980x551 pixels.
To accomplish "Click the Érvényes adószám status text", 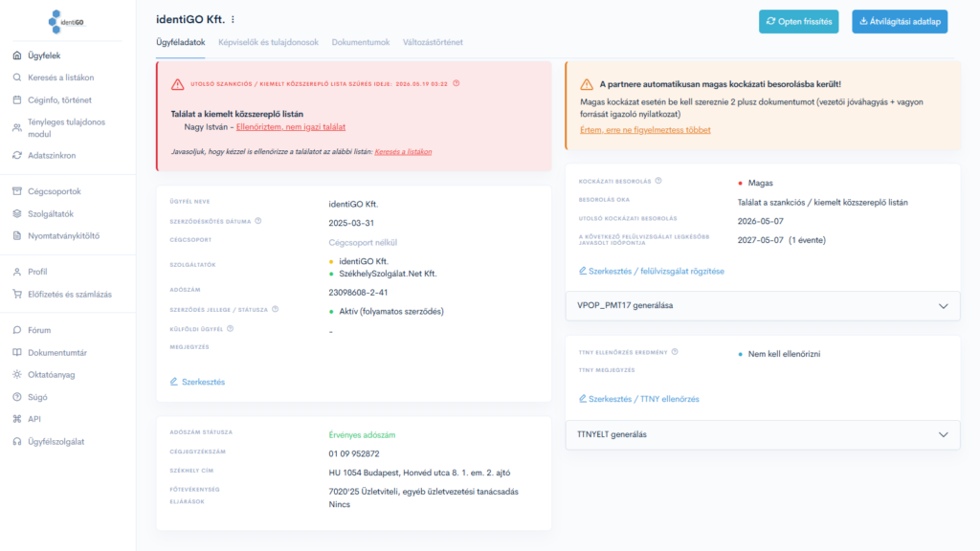I will point(362,435).
